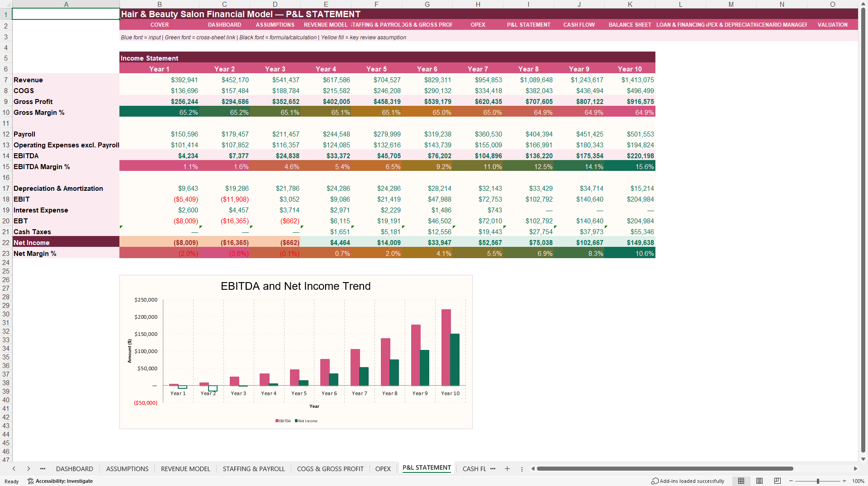Image resolution: width=868 pixels, height=486 pixels.
Task: Click the EBITDA legend entry
Action: click(x=283, y=421)
